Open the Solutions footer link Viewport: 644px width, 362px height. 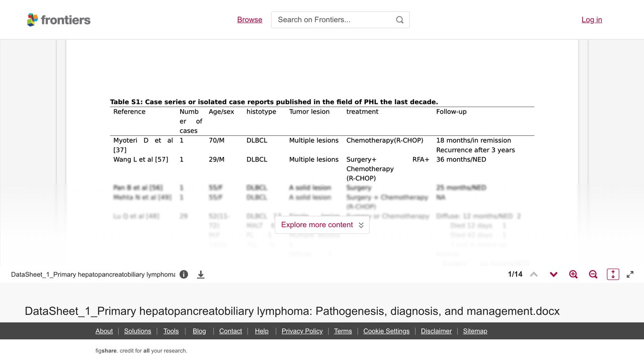(x=138, y=331)
